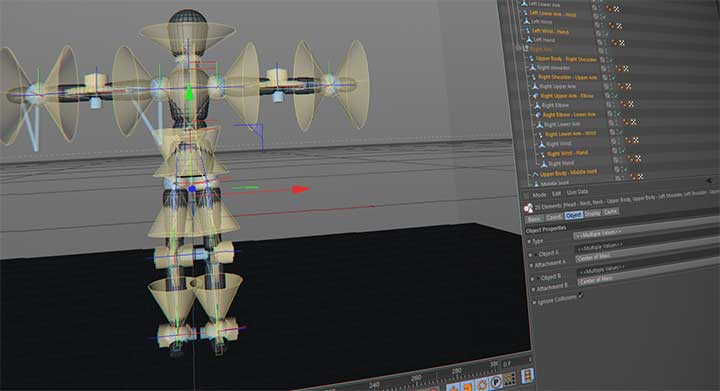The height and width of the screenshot is (391, 720).
Task: Open the User Data menu
Action: point(577,192)
